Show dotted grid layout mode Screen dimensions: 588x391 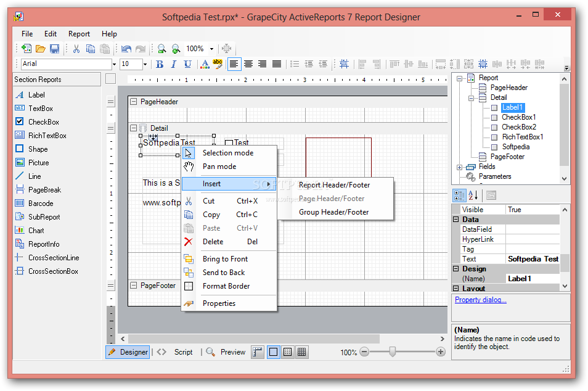pyautogui.click(x=288, y=352)
